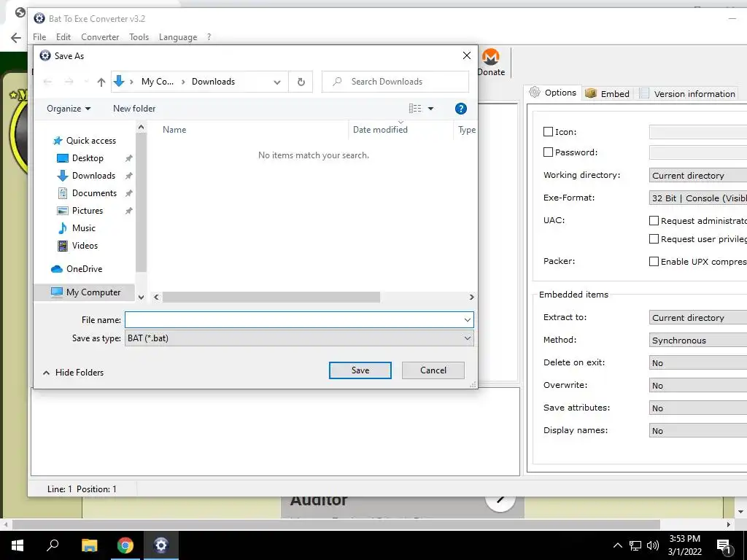Open the Method Synchronous dropdown
Viewport: 747px width, 560px height.
pyautogui.click(x=698, y=340)
